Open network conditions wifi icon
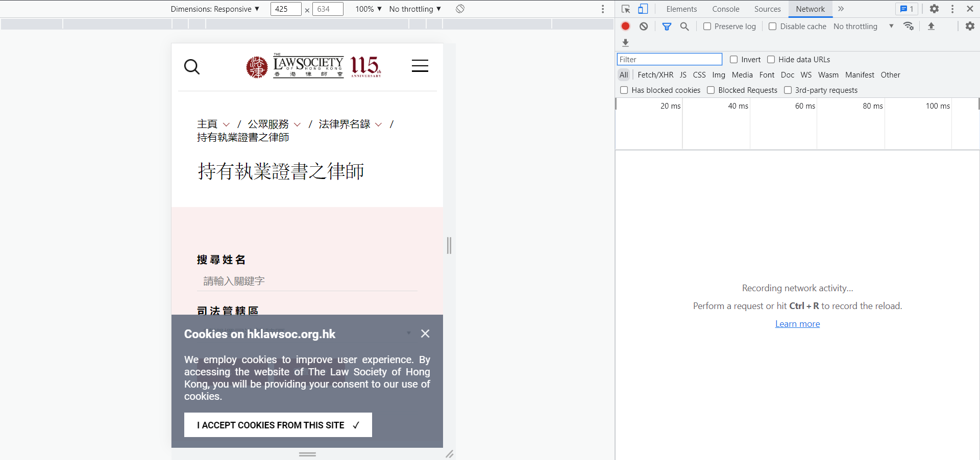Image resolution: width=980 pixels, height=460 pixels. point(909,26)
